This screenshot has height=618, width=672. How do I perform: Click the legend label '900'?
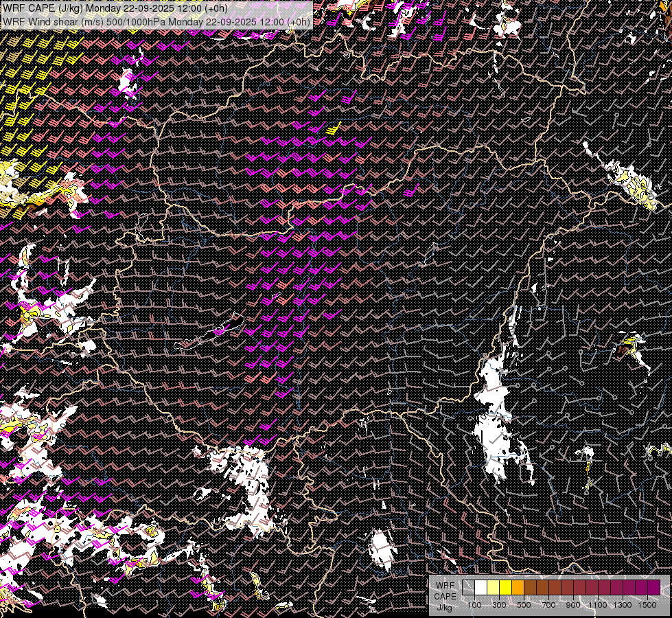click(573, 605)
